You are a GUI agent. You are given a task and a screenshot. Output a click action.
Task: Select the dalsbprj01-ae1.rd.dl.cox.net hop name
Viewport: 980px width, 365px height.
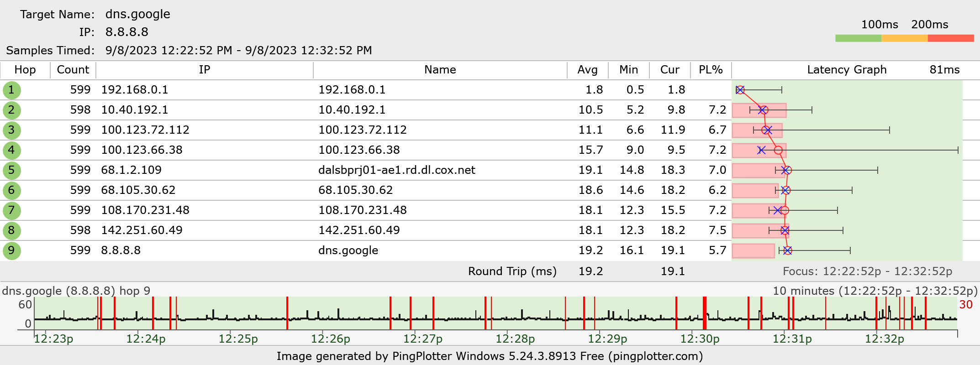pos(396,170)
